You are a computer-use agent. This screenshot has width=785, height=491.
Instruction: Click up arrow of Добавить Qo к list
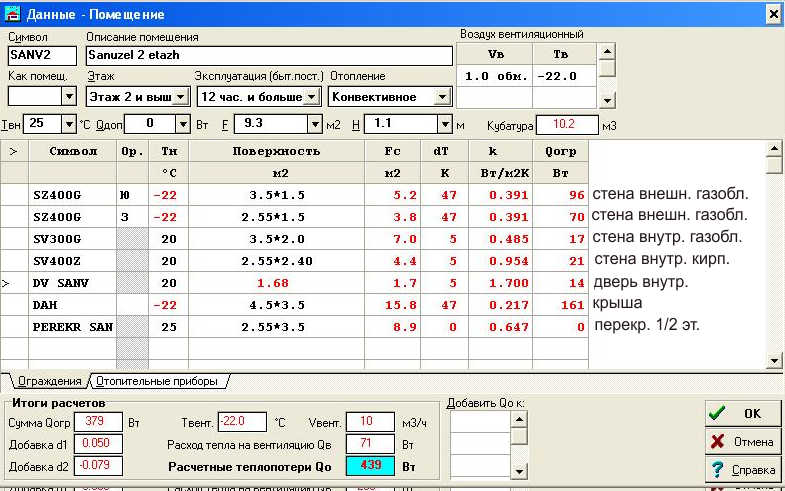519,420
